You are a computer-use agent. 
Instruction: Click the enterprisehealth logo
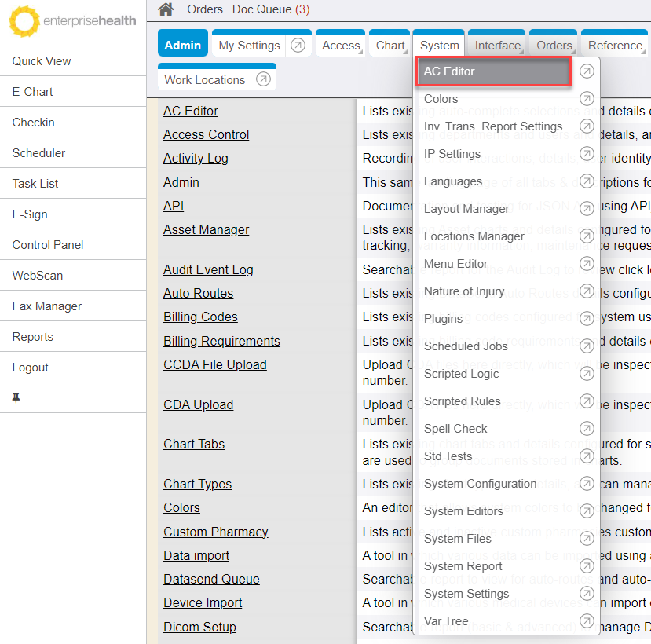click(72, 22)
